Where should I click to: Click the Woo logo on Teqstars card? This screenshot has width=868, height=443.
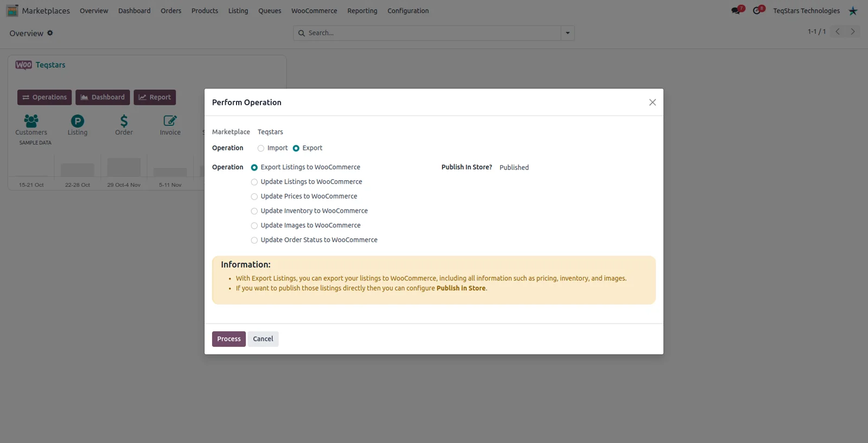(24, 65)
